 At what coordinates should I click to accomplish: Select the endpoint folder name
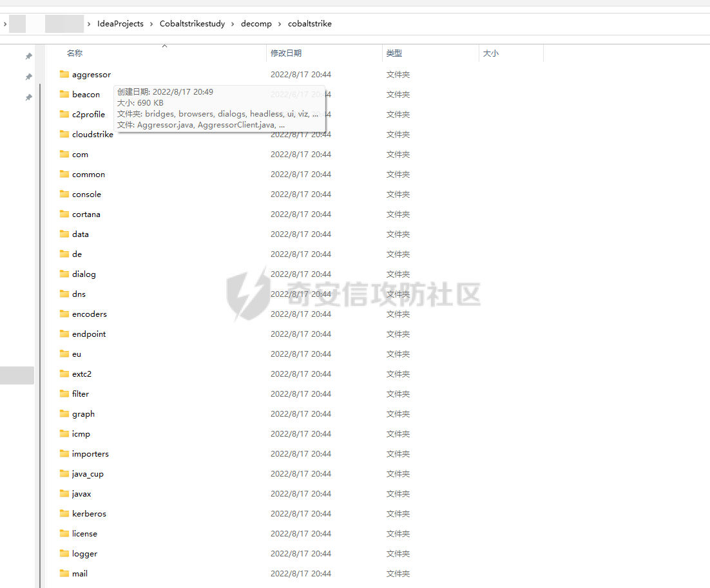point(89,334)
